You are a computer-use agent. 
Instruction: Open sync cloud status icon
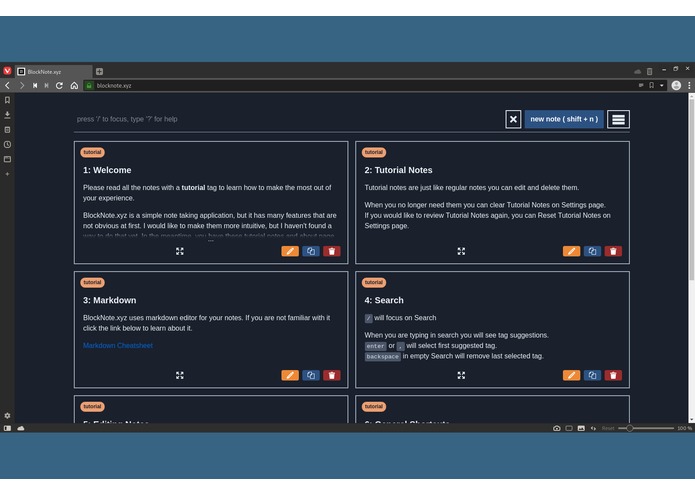tap(21, 428)
